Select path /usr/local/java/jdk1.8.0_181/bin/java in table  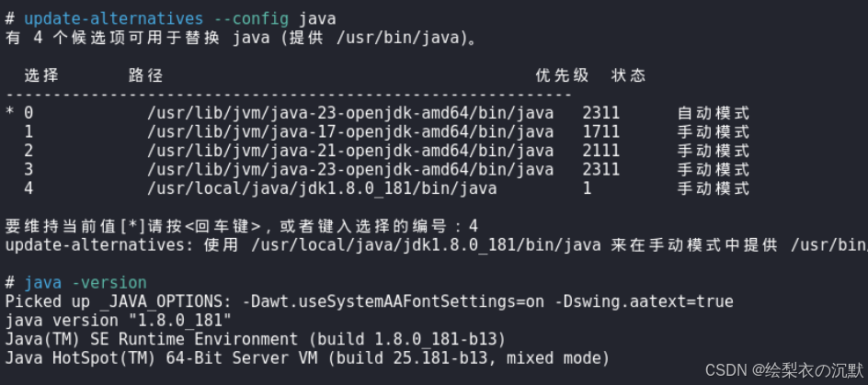[322, 188]
